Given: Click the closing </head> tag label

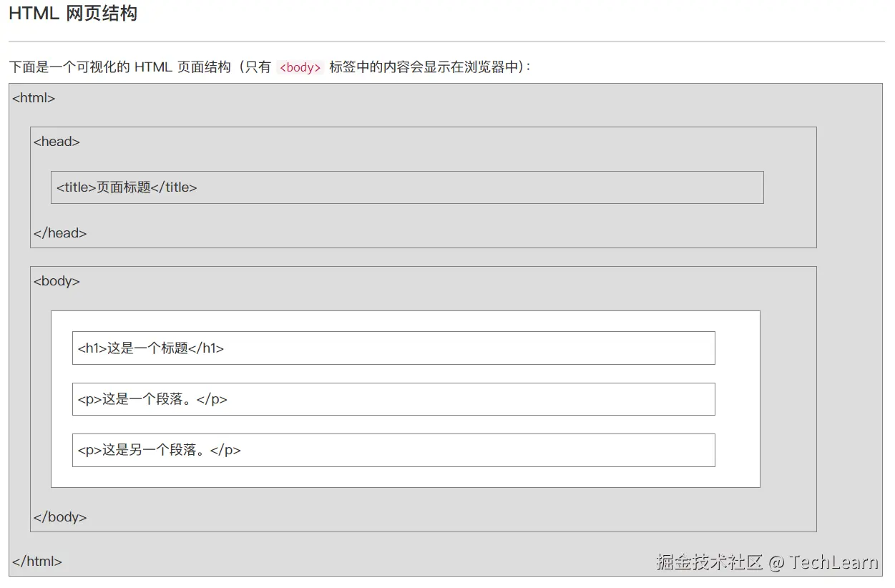Looking at the screenshot, I should [60, 233].
